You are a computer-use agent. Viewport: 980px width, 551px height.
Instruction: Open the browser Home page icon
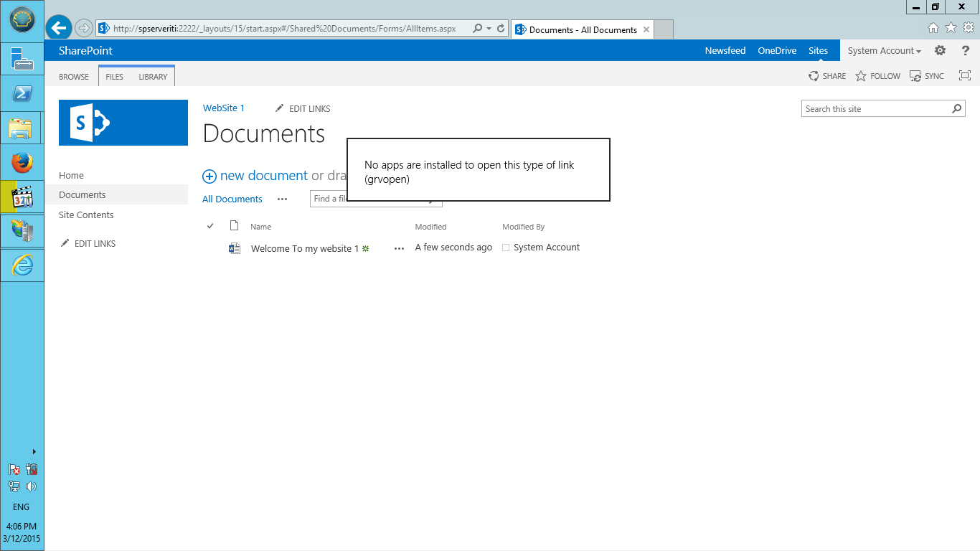tap(933, 28)
